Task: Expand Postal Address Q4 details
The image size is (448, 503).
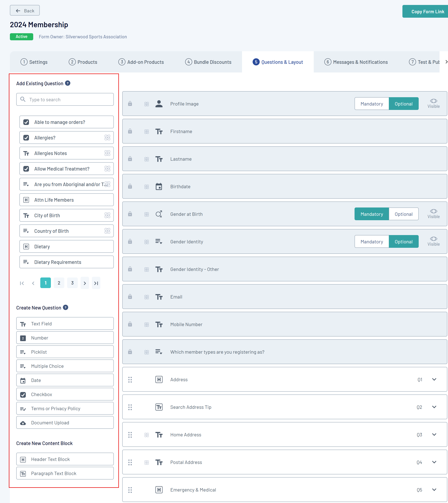Action: tap(434, 462)
